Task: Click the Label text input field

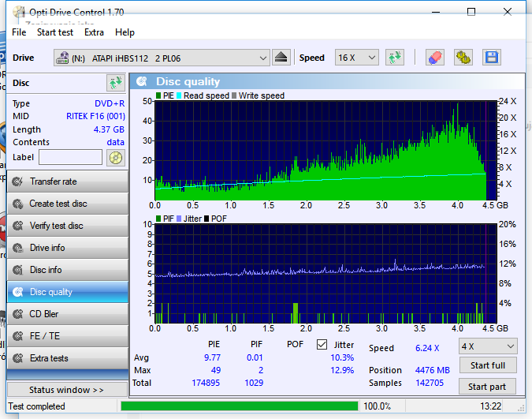Action: (x=71, y=157)
